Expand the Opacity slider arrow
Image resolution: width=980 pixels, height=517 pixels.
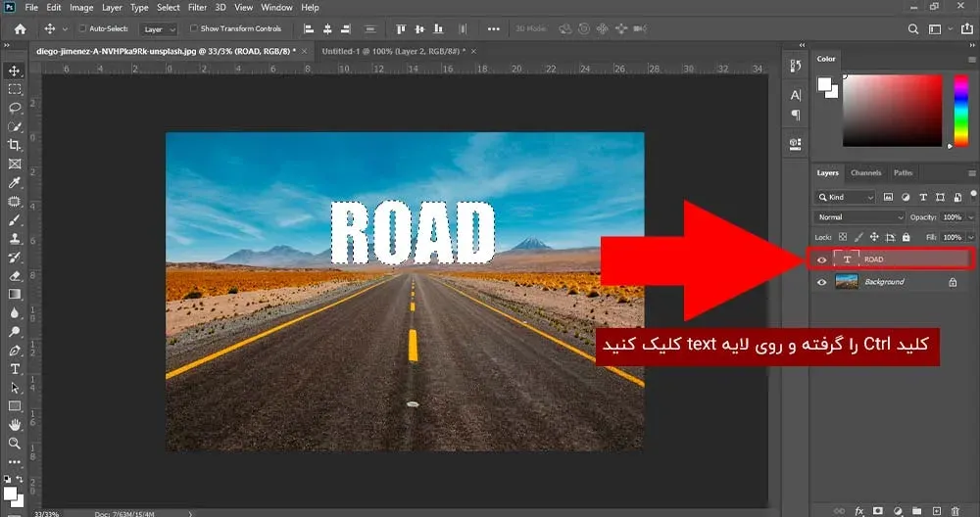(971, 217)
